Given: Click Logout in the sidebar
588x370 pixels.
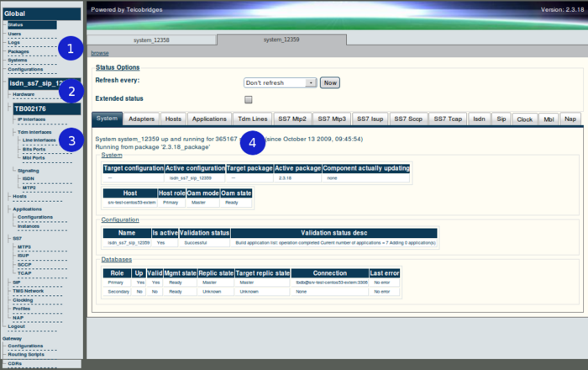Looking at the screenshot, I should (17, 326).
